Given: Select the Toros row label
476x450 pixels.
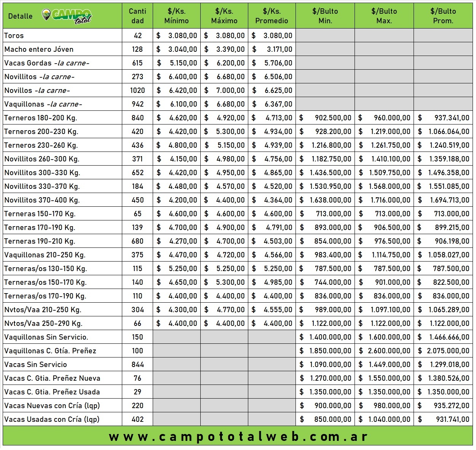Looking at the screenshot, I should 14,36.
